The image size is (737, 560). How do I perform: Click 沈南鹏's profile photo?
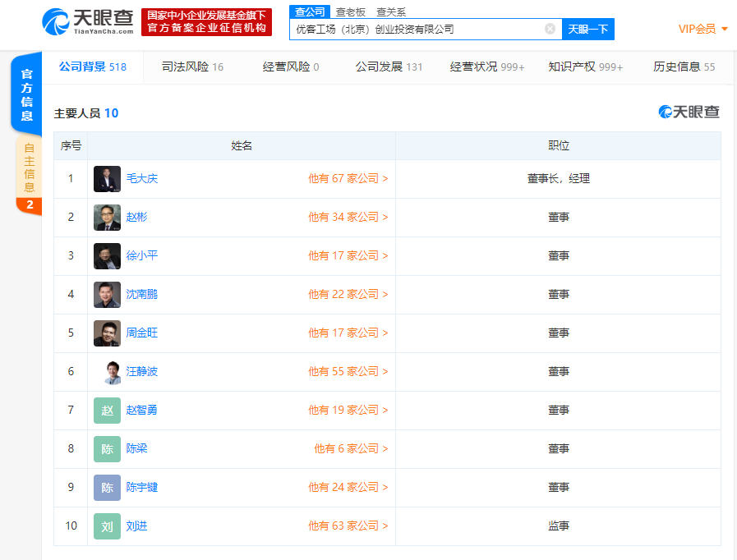click(x=107, y=295)
